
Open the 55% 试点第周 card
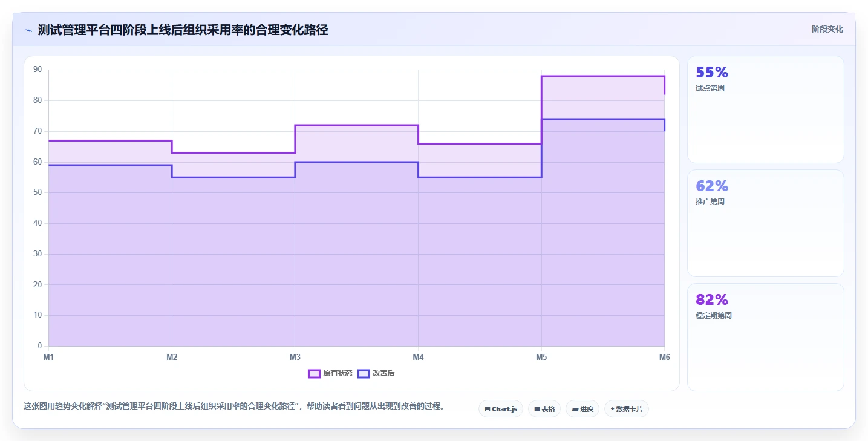[765, 109]
